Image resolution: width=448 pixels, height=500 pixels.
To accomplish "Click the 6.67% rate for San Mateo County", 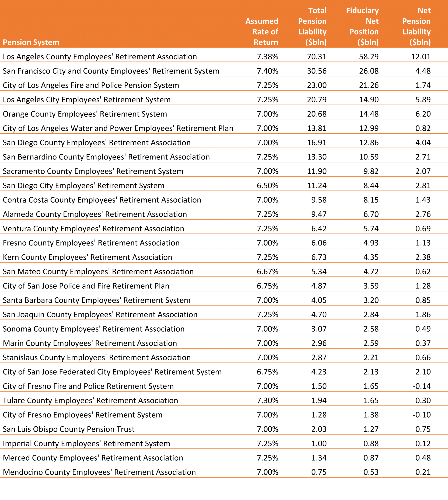I will [267, 272].
